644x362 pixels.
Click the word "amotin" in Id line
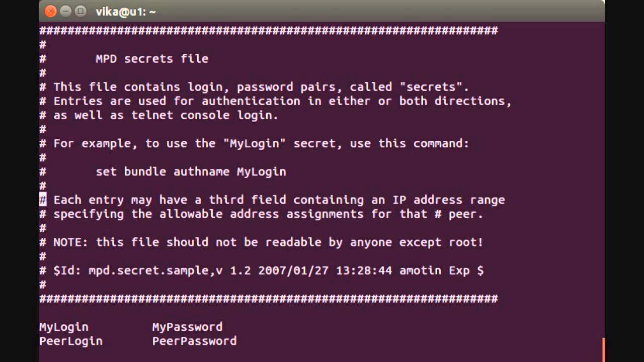pyautogui.click(x=420, y=270)
